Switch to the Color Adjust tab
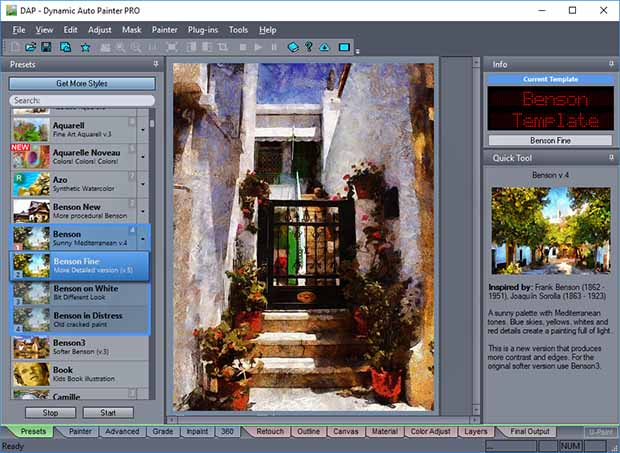 click(x=430, y=432)
